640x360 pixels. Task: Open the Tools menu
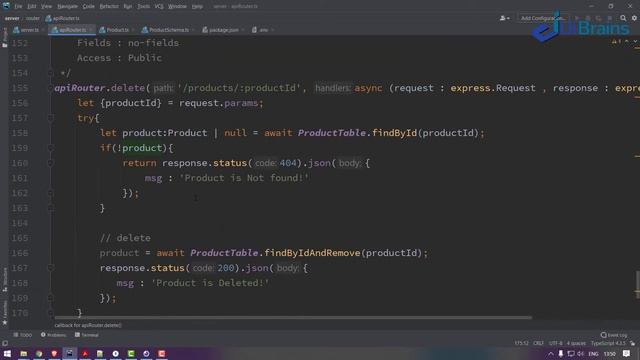(143, 7)
